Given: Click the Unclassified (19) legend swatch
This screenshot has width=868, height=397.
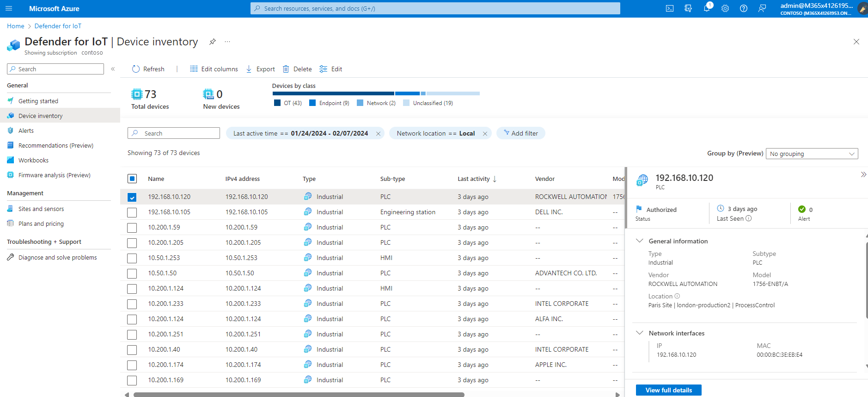Looking at the screenshot, I should coord(406,103).
